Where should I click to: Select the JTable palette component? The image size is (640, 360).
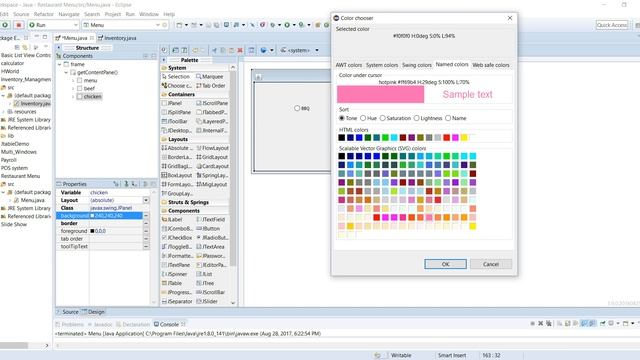click(172, 283)
